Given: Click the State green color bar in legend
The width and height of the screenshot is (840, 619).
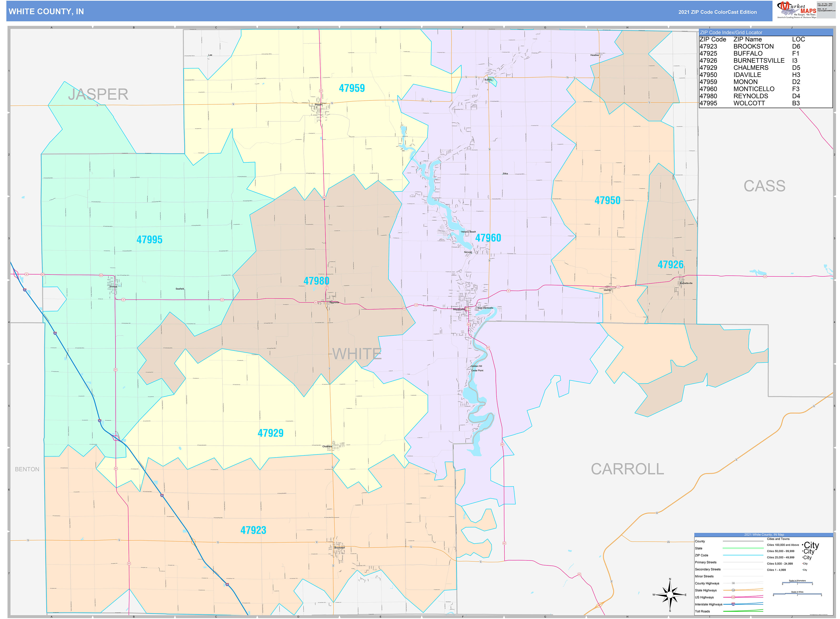Looking at the screenshot, I should [743, 548].
